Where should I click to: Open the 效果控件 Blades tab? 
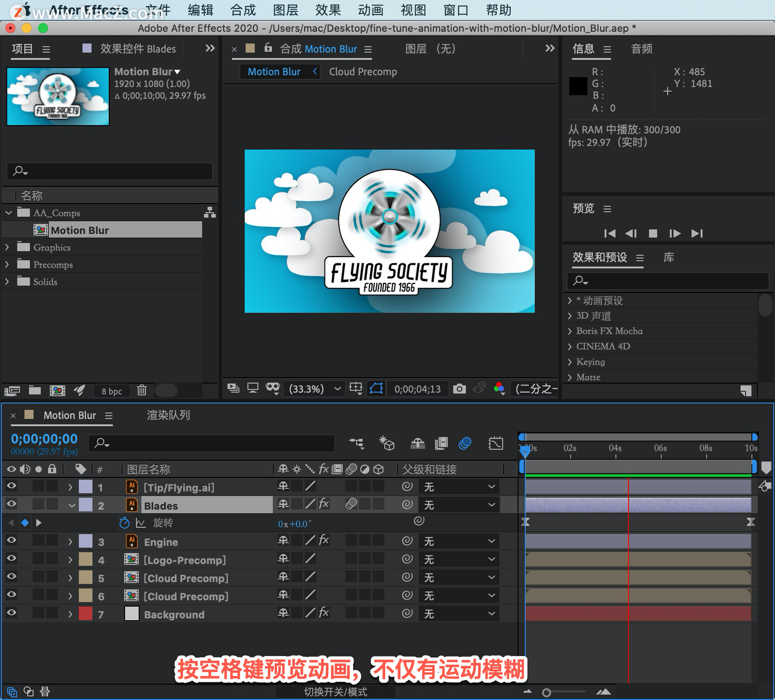coord(138,49)
